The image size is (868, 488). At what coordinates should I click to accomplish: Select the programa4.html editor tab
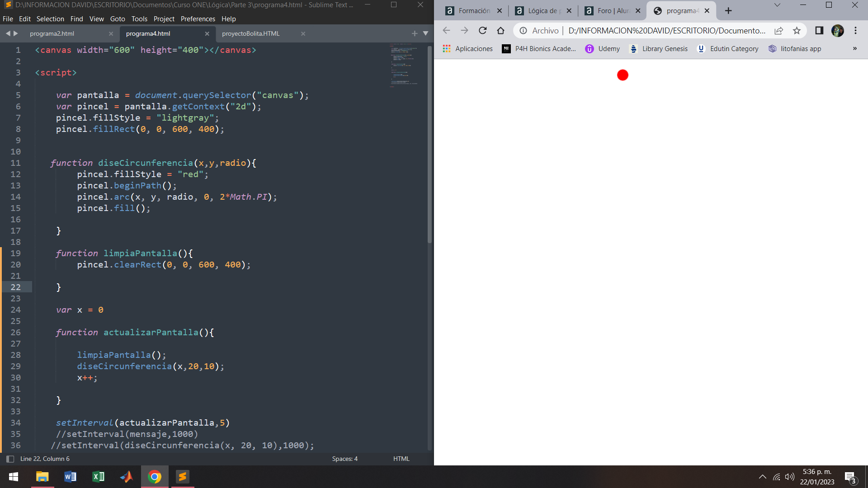(148, 33)
